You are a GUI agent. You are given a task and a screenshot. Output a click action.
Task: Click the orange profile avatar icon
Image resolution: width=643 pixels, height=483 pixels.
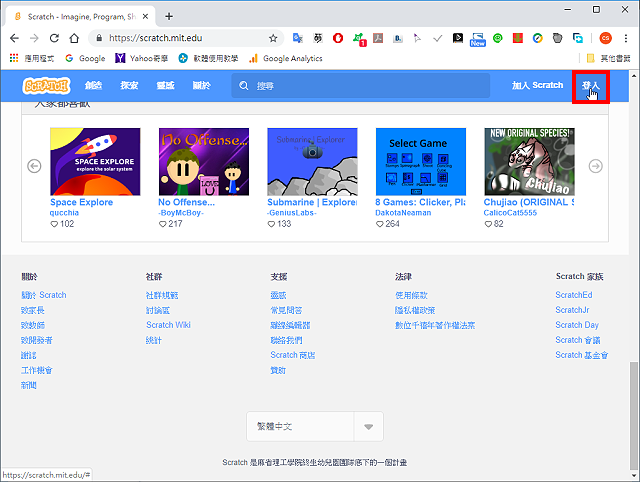pyautogui.click(x=605, y=38)
